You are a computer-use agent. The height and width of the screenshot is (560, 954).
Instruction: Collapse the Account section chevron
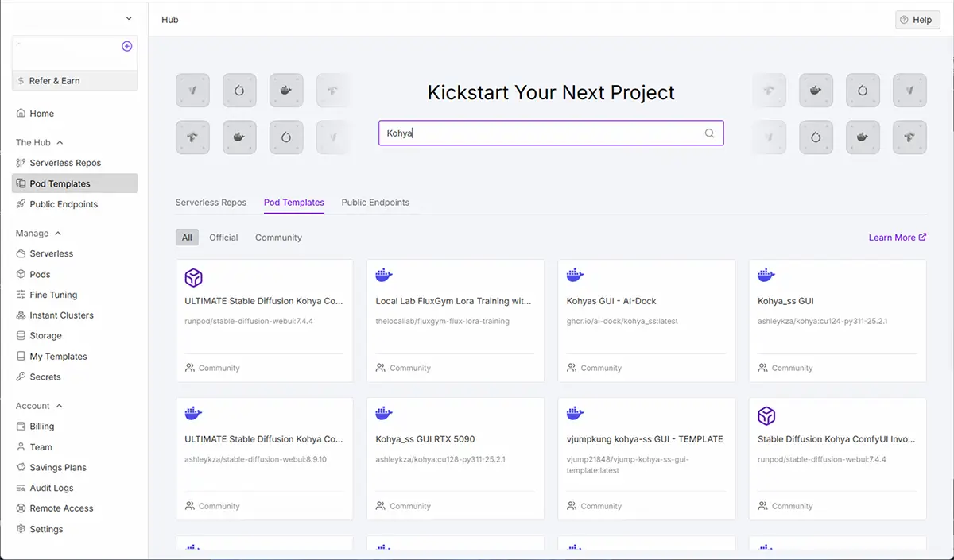click(x=59, y=406)
